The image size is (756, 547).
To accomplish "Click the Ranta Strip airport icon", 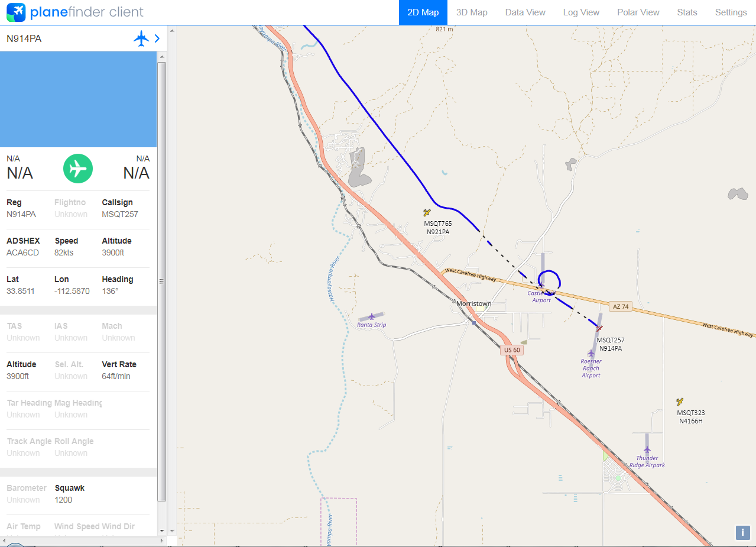I will [x=372, y=316].
